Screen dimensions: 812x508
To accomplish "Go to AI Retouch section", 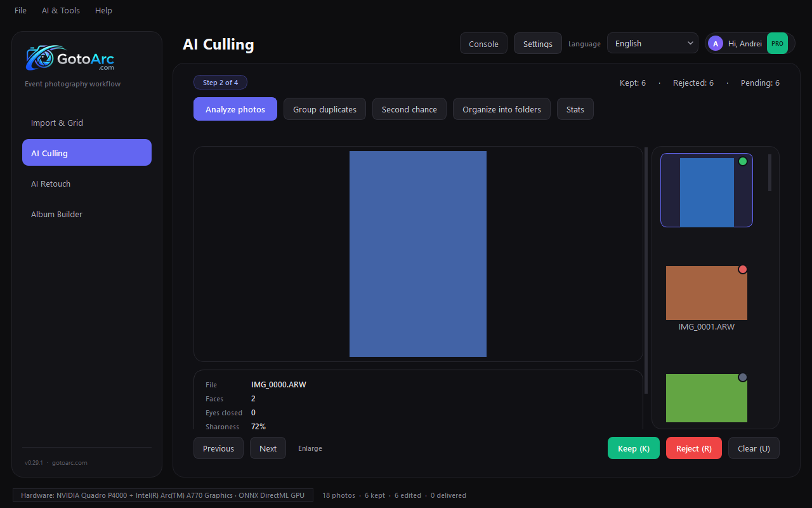I will click(x=87, y=184).
